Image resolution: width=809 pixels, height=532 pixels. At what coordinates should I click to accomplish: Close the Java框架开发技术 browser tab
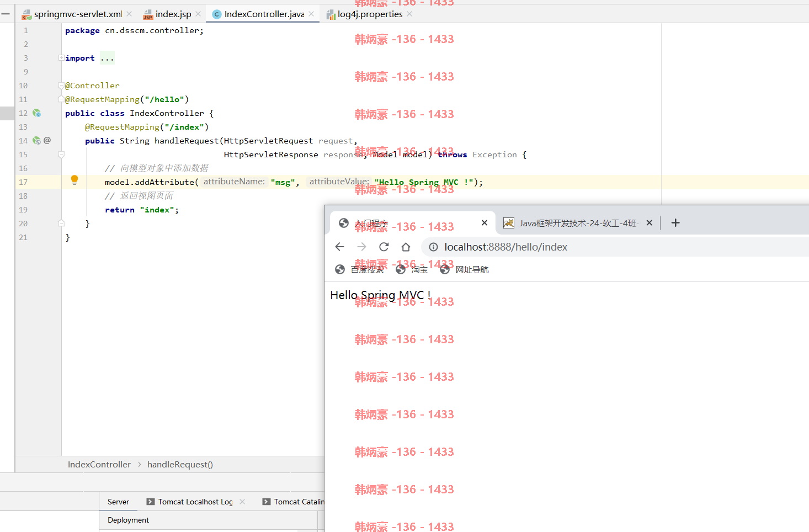pos(650,223)
